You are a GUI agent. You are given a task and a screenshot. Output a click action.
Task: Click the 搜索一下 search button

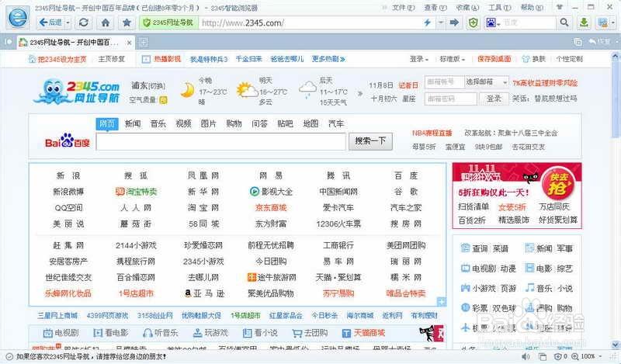pos(369,141)
